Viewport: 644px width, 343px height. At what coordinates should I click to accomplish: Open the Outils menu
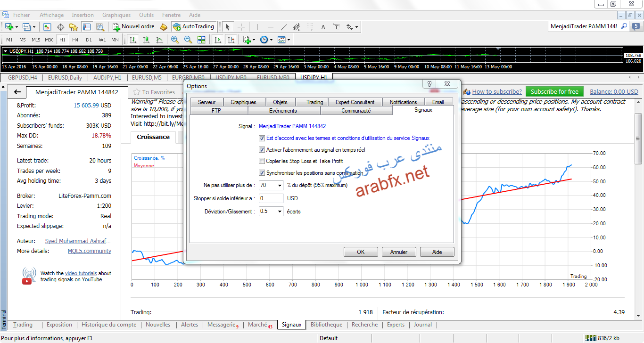147,15
